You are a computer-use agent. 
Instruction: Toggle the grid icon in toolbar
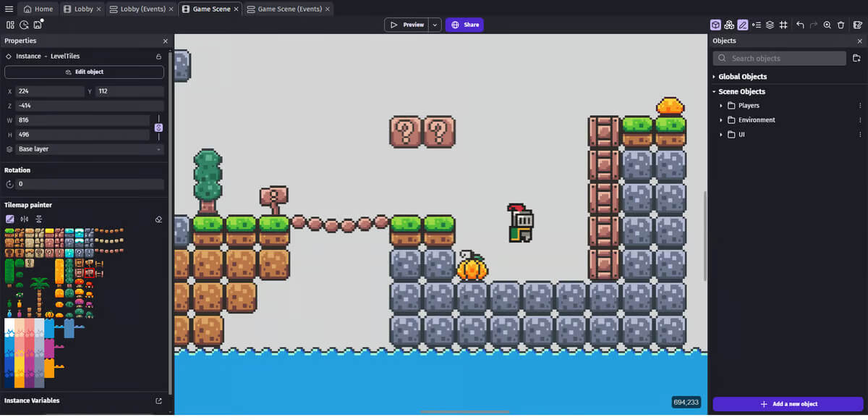tap(783, 25)
